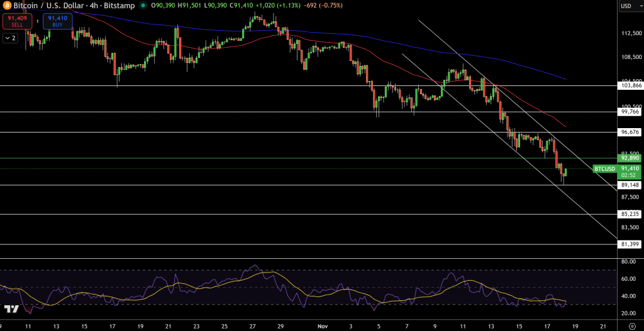Click the date 3 on time axis
The width and height of the screenshot is (644, 331).
pos(350,326)
